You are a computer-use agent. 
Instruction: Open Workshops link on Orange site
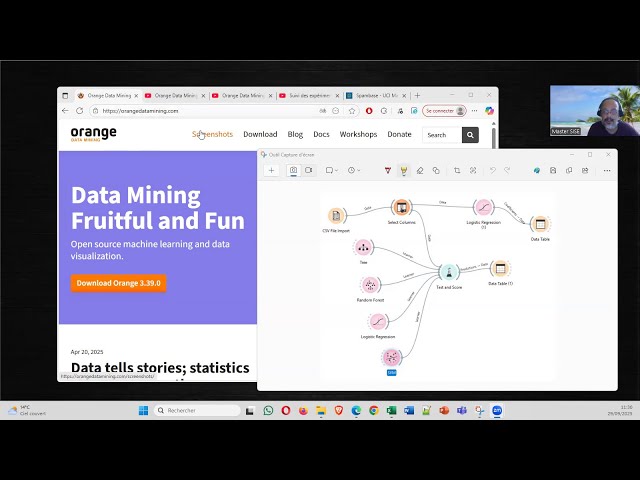358,134
